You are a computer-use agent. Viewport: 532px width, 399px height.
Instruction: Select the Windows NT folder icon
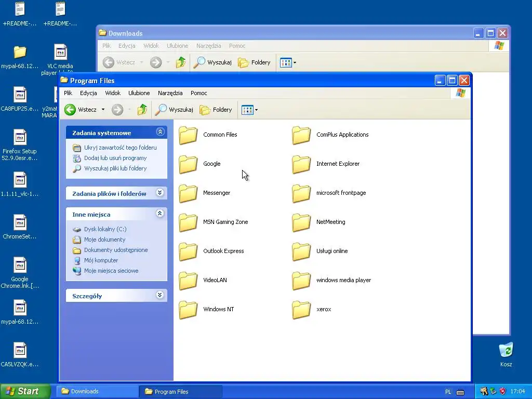point(188,310)
